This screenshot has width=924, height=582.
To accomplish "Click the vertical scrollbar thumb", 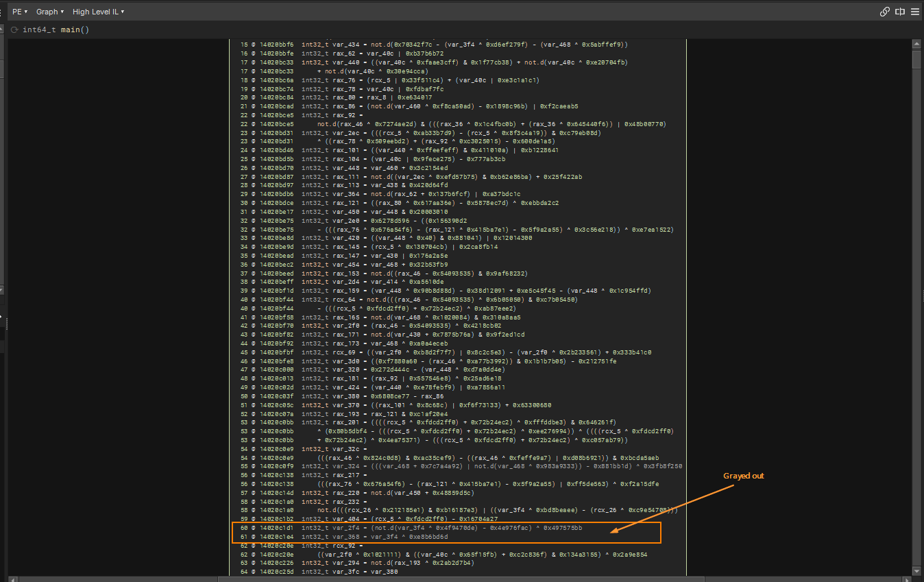I will pos(916,60).
